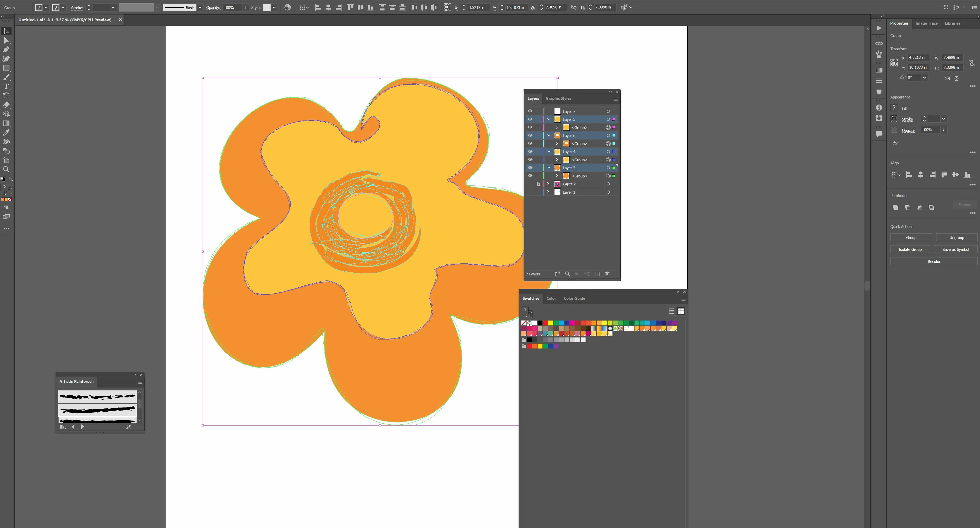Collapse Layer 6 disclosure arrow
Screen dimensions: 980x528
tap(549, 135)
